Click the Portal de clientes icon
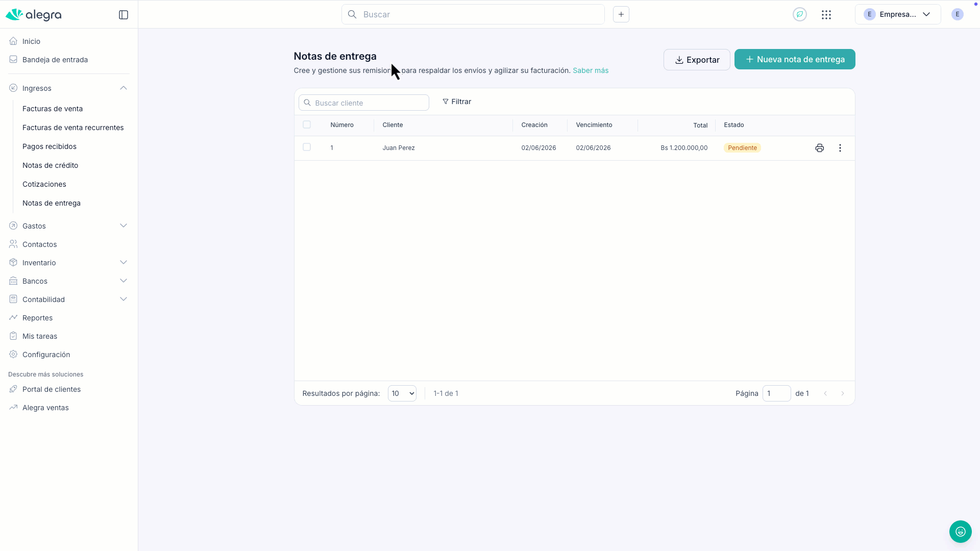The width and height of the screenshot is (980, 551). pyautogui.click(x=13, y=389)
